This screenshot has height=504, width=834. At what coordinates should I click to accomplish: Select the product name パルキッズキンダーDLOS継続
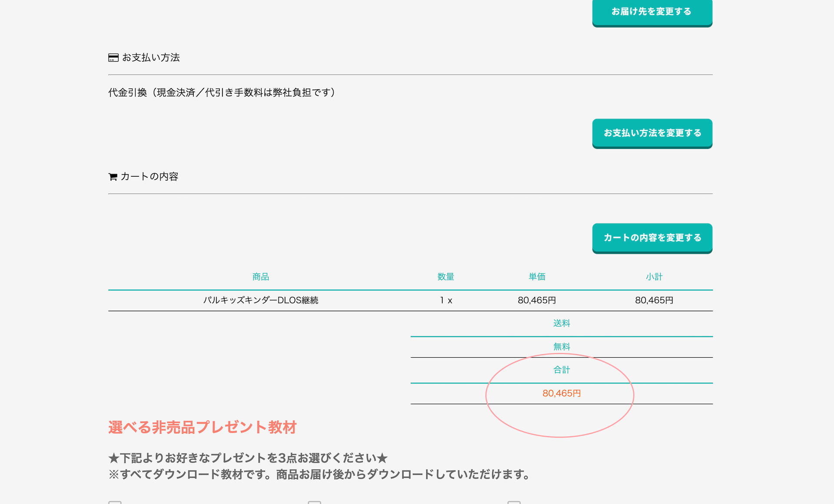(261, 300)
